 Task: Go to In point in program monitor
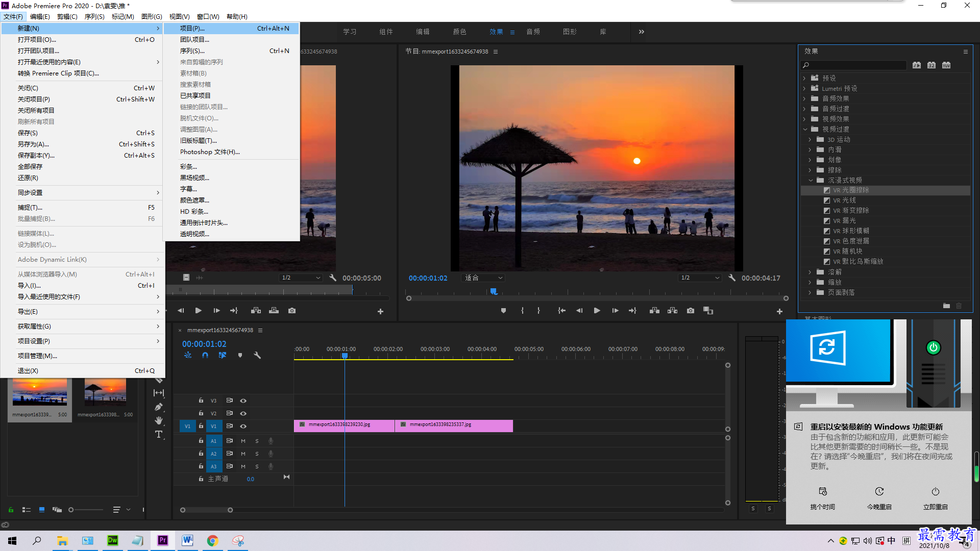coord(561,311)
